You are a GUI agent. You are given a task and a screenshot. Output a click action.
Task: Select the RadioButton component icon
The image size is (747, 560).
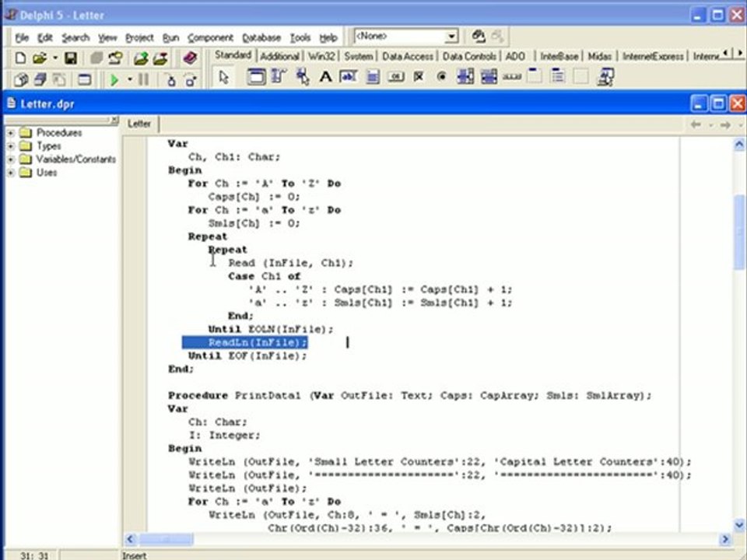click(442, 77)
